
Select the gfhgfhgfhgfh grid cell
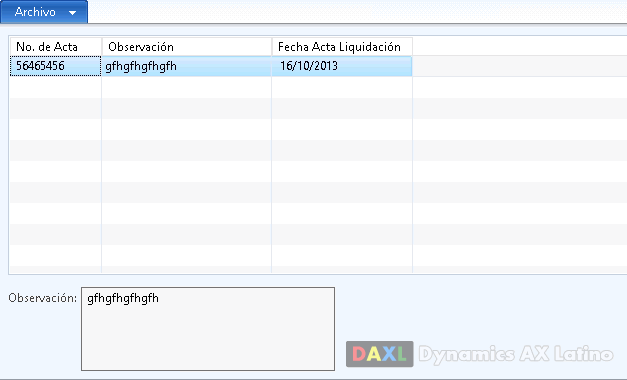[x=187, y=66]
